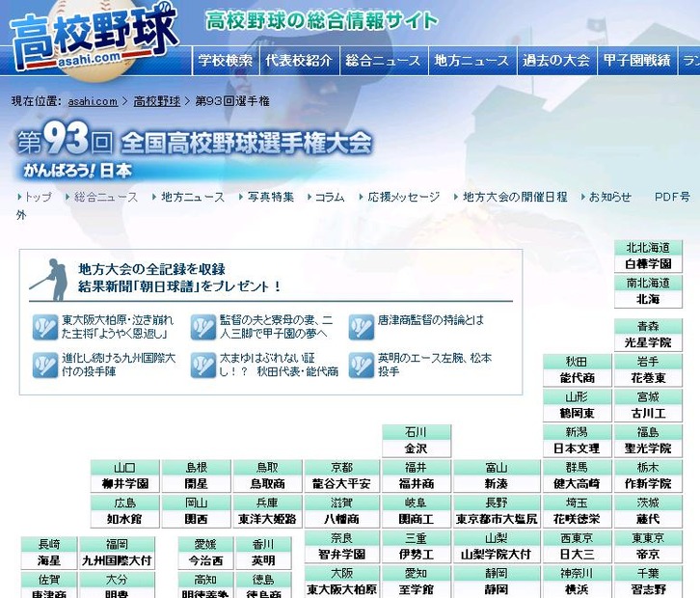
Task: Select 埼玉 花咲徳栄 tile
Action: [x=578, y=511]
